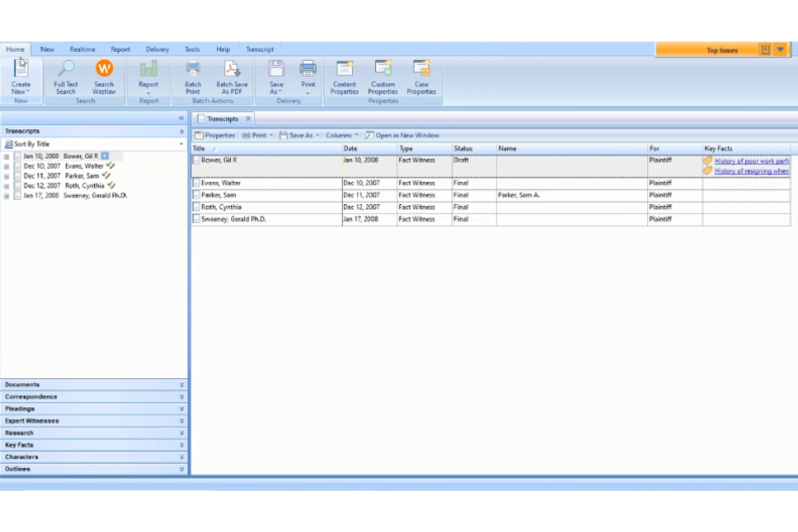Tick the checkbox on the Bower, Gil R row
This screenshot has height=532, width=798.
(x=197, y=160)
